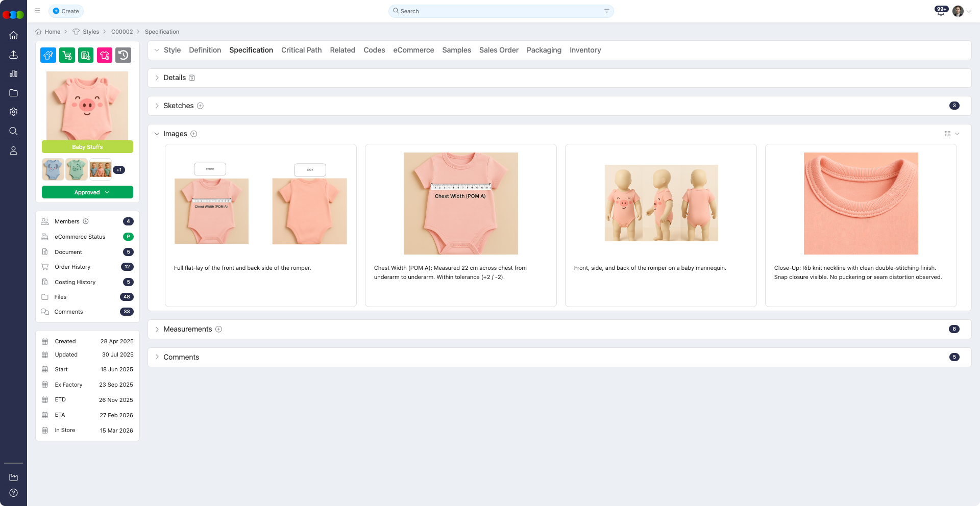Click the Create button
The image size is (980, 506).
66,11
